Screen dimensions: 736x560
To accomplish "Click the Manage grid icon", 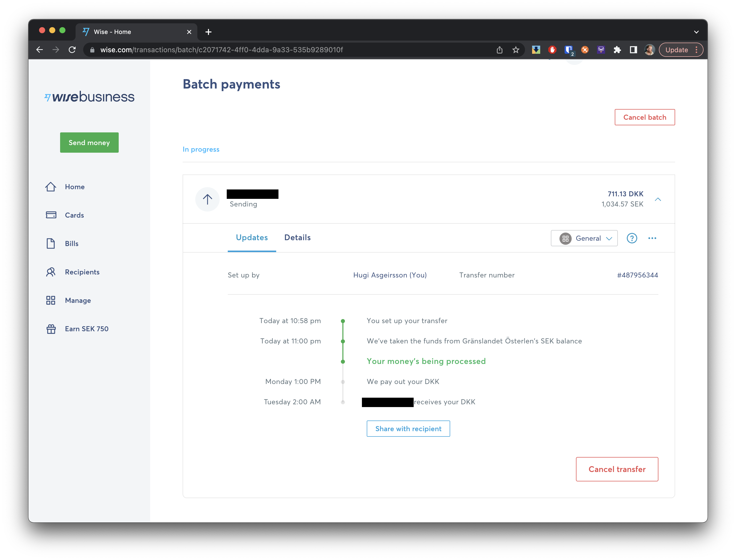I will tap(51, 300).
